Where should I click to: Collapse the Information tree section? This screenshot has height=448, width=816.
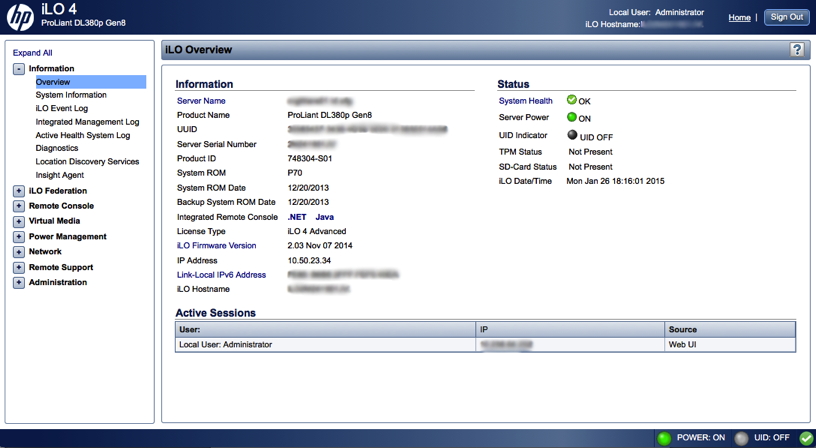(x=19, y=69)
